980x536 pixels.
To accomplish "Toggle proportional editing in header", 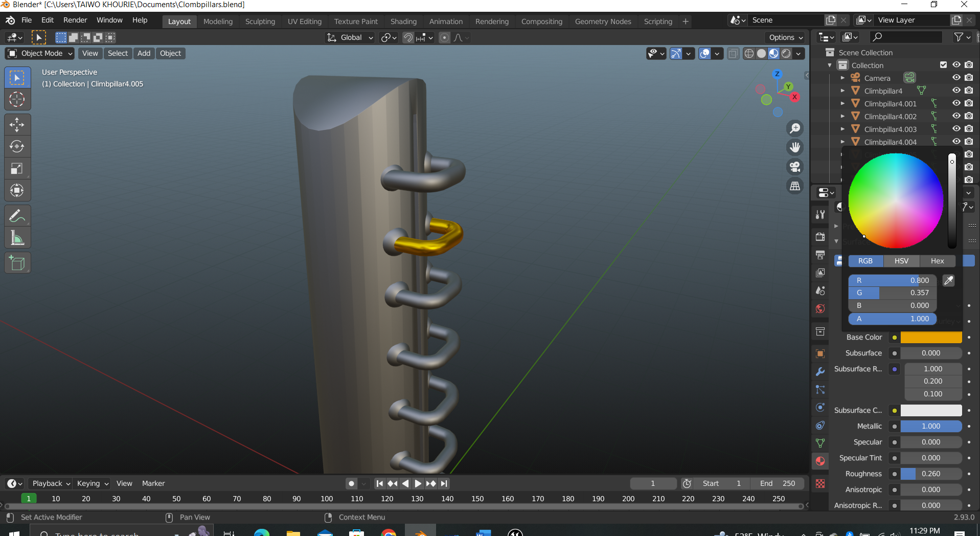I will [x=445, y=37].
